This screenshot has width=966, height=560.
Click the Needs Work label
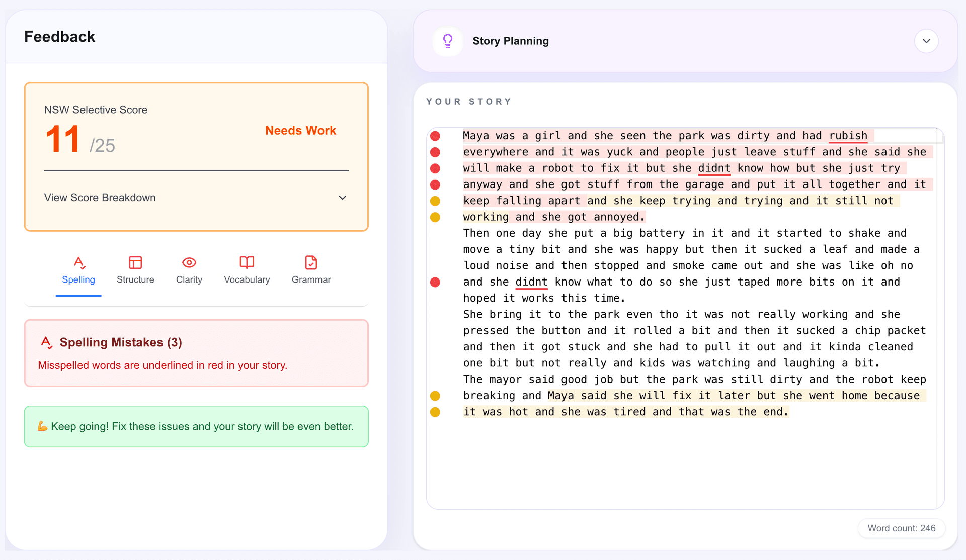tap(300, 131)
